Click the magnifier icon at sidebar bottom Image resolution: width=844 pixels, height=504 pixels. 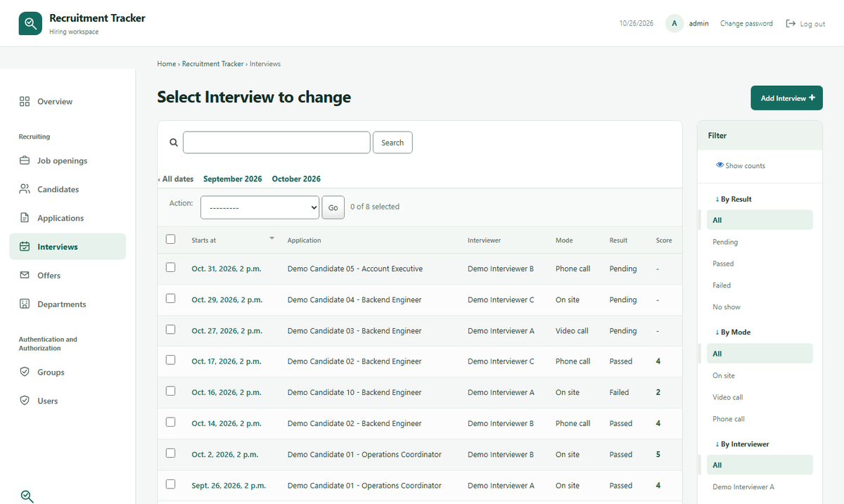[x=27, y=496]
